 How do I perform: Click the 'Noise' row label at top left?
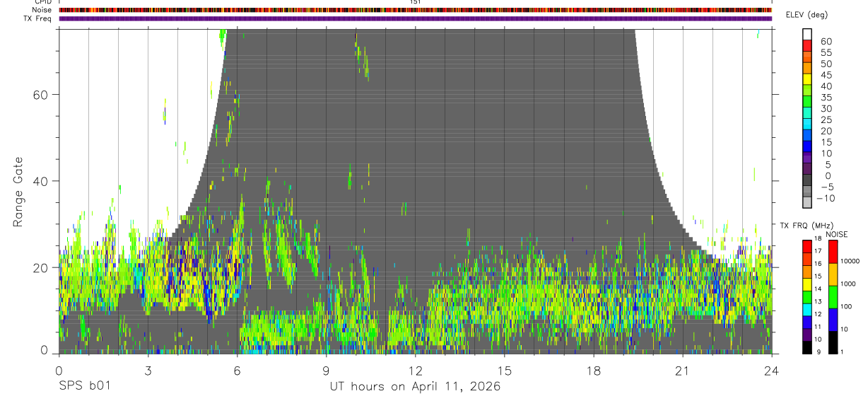(x=43, y=10)
